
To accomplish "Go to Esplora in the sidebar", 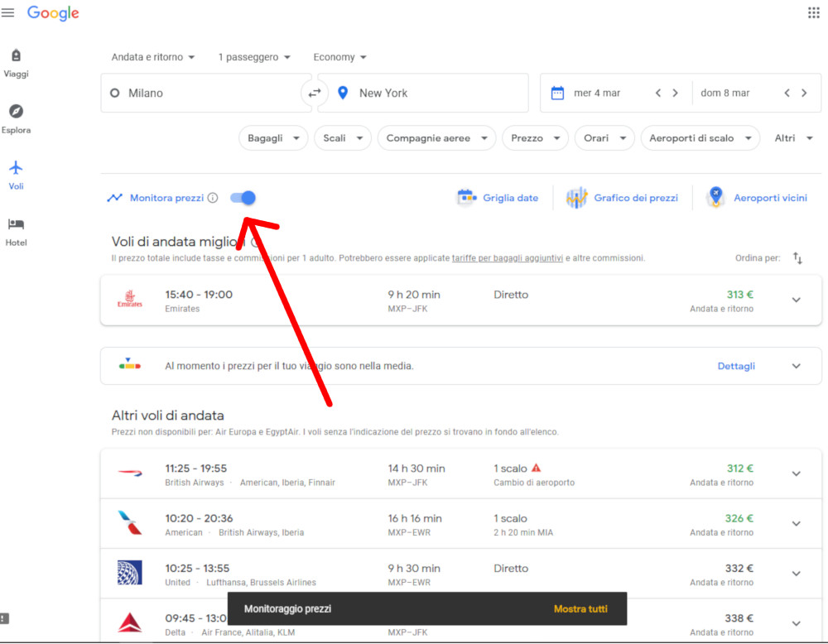I will click(16, 118).
